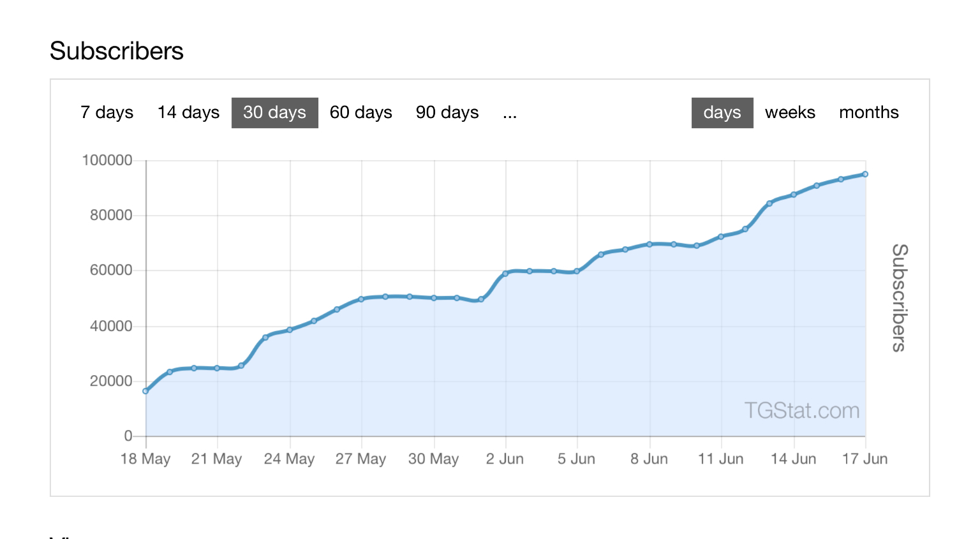Click the data point at 2 Jun
This screenshot has width=980, height=539.
coord(506,272)
